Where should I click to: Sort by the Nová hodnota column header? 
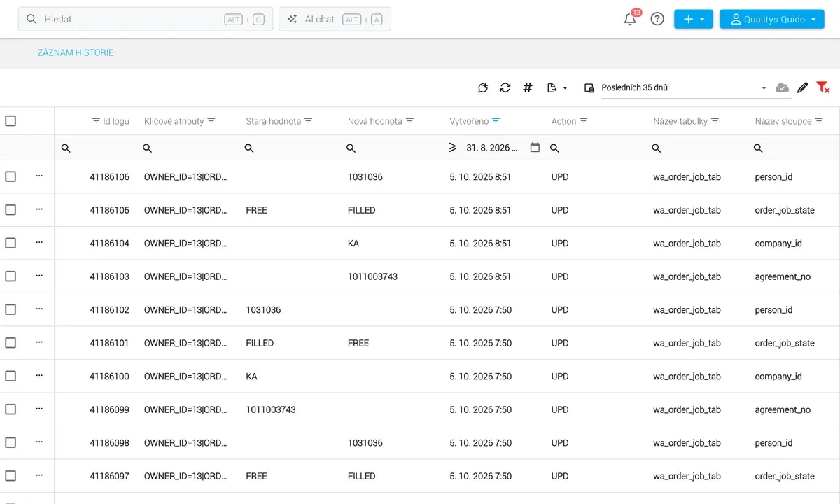click(x=375, y=121)
